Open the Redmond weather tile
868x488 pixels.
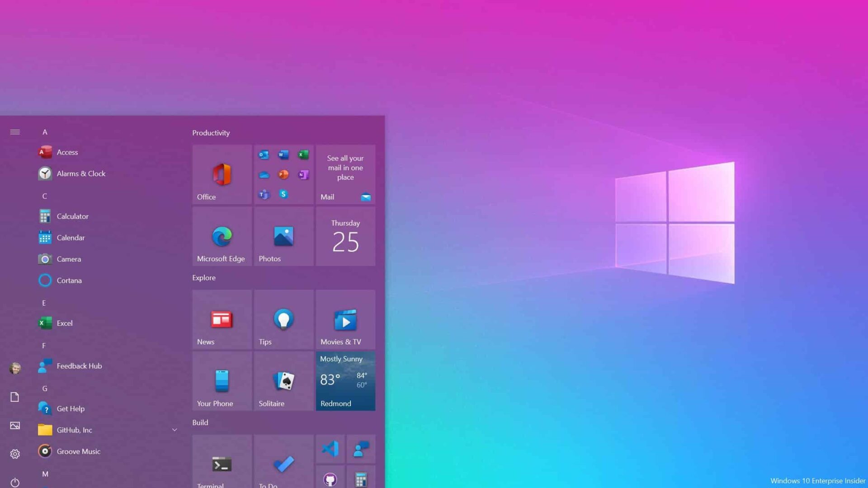345,381
